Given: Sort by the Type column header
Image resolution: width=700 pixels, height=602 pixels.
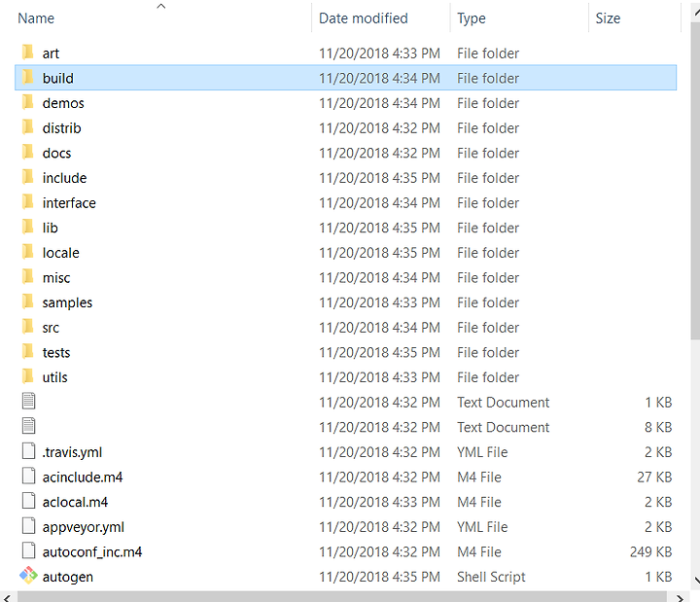Looking at the screenshot, I should tap(472, 18).
